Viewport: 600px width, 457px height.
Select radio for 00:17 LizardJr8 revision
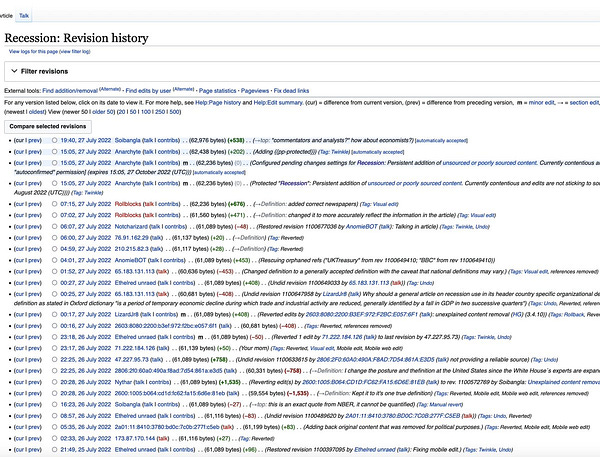click(x=54, y=315)
